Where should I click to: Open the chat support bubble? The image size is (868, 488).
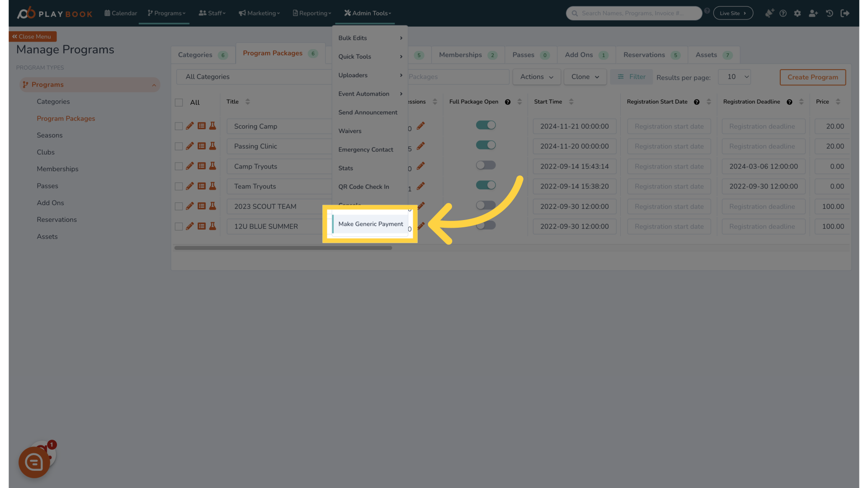pos(34,462)
